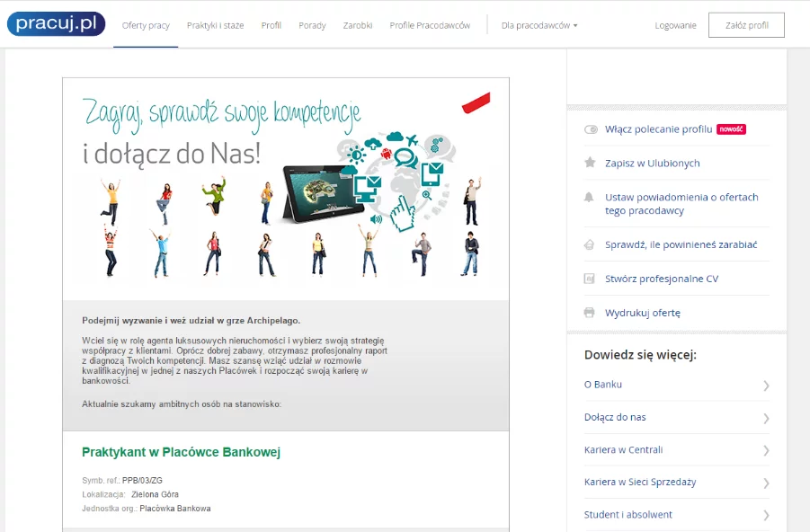Select 'Zarobki' in the navigation bar
This screenshot has width=810, height=532.
tap(358, 26)
